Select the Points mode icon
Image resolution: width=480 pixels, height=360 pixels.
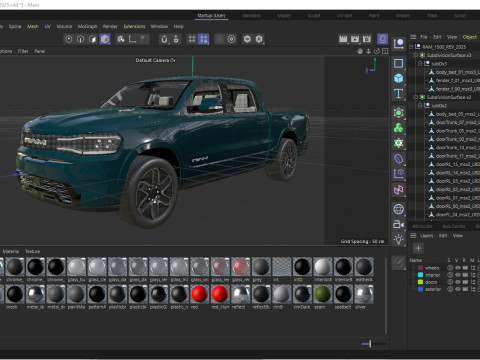pyautogui.click(x=69, y=39)
